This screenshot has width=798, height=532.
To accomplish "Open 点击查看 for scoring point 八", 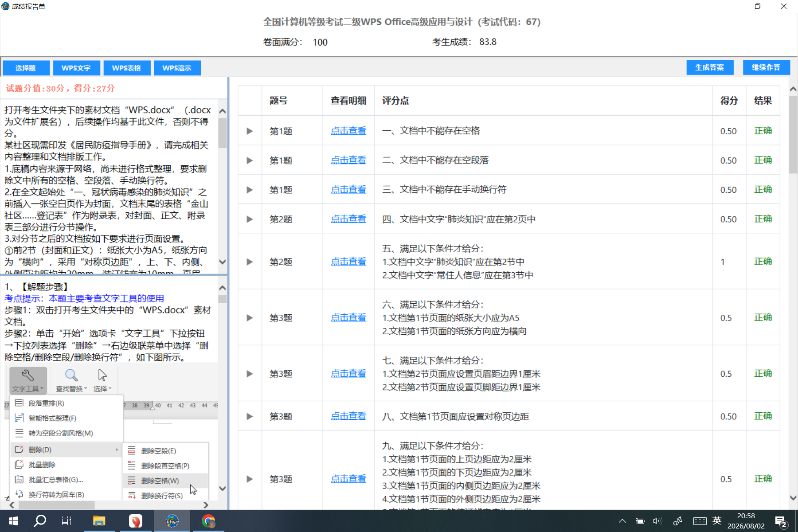I will [x=348, y=416].
